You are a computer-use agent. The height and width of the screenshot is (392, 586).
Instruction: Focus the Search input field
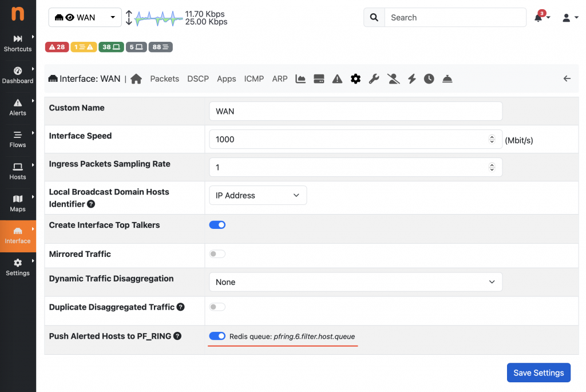point(455,17)
